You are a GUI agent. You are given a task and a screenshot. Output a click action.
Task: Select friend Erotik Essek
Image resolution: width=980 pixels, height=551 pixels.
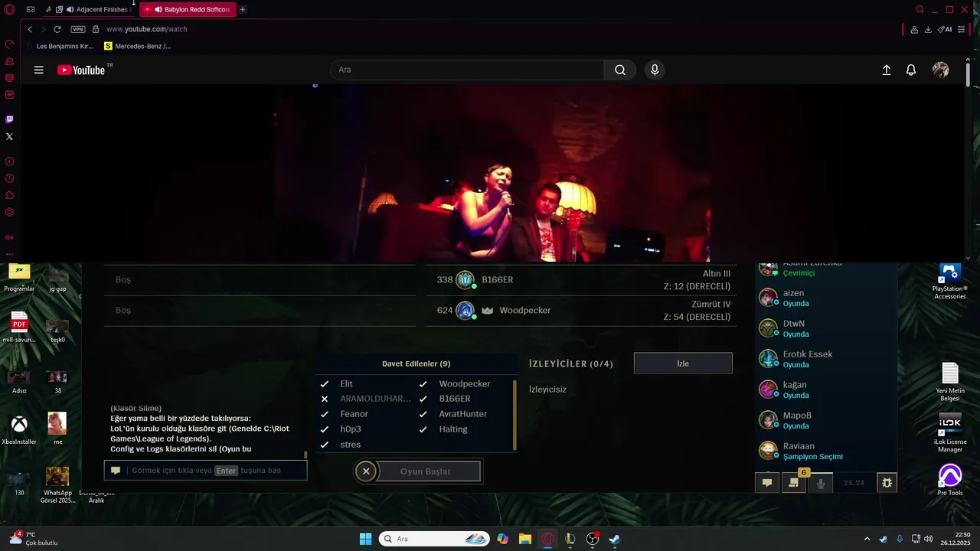coord(825,359)
